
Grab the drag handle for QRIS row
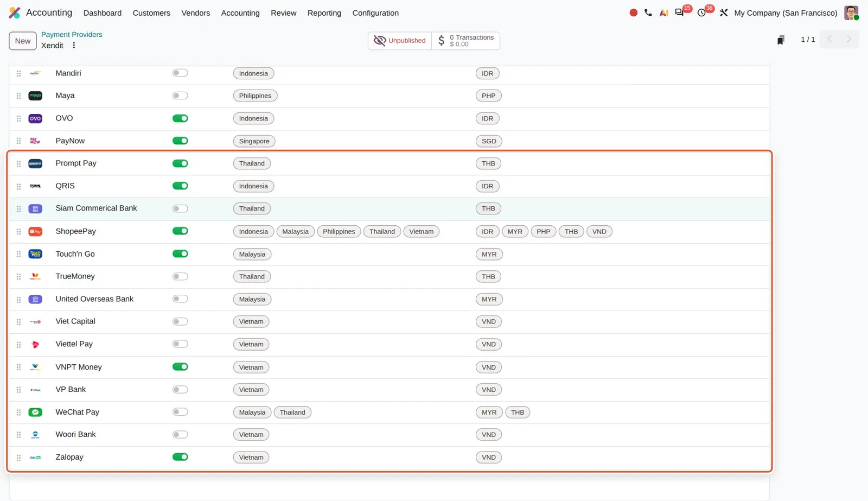pos(18,186)
